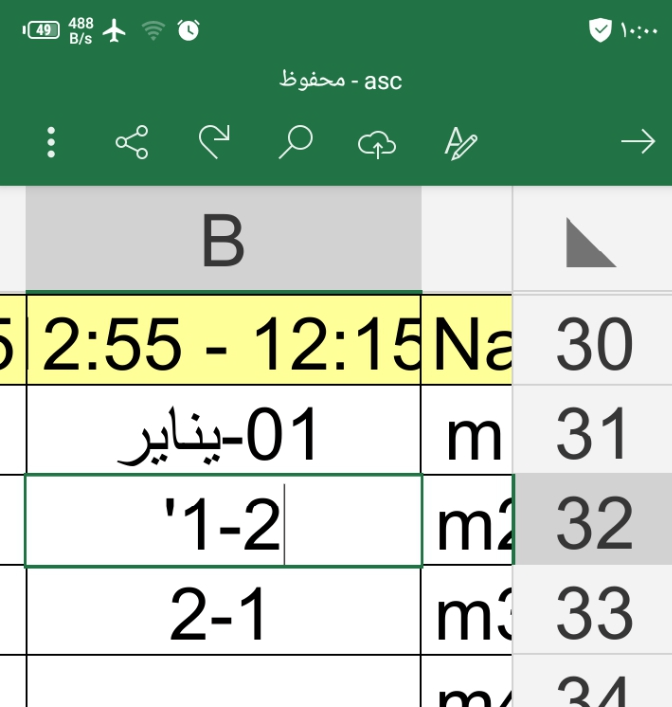Tap the share icon
The image size is (672, 707).
(x=132, y=143)
